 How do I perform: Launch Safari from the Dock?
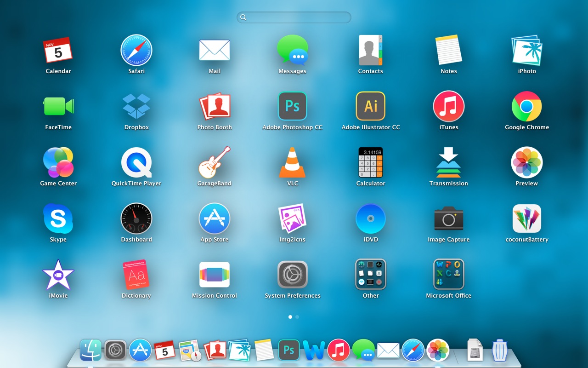(x=413, y=351)
